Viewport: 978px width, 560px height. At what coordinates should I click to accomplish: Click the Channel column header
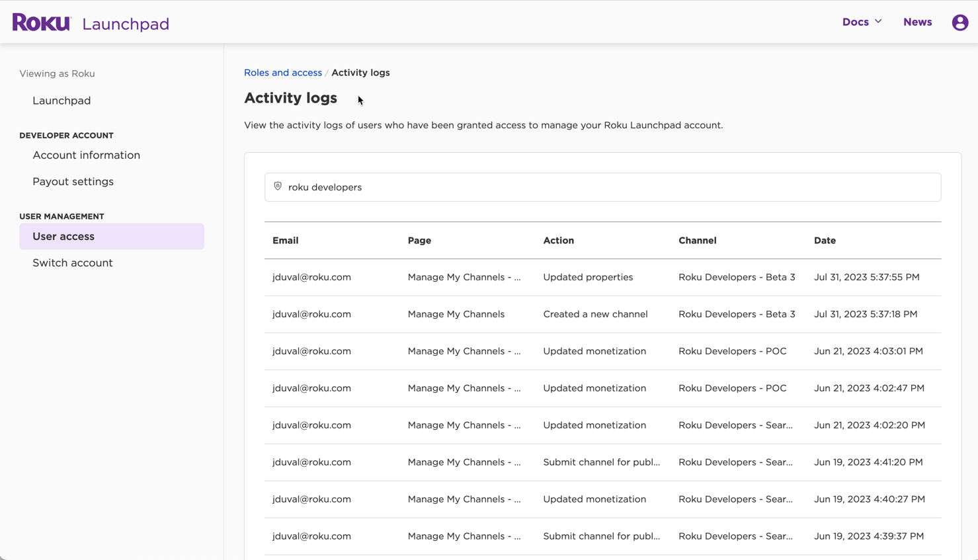click(x=697, y=241)
